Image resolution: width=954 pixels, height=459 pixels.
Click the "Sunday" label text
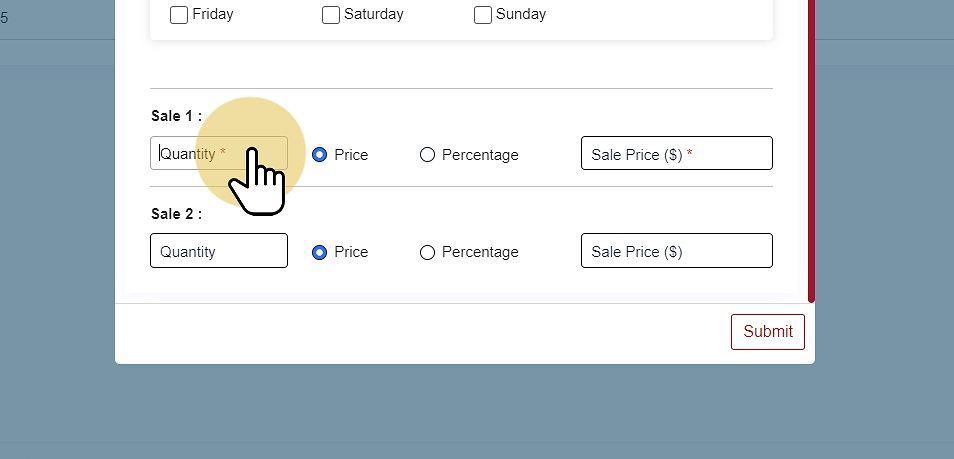pos(521,15)
